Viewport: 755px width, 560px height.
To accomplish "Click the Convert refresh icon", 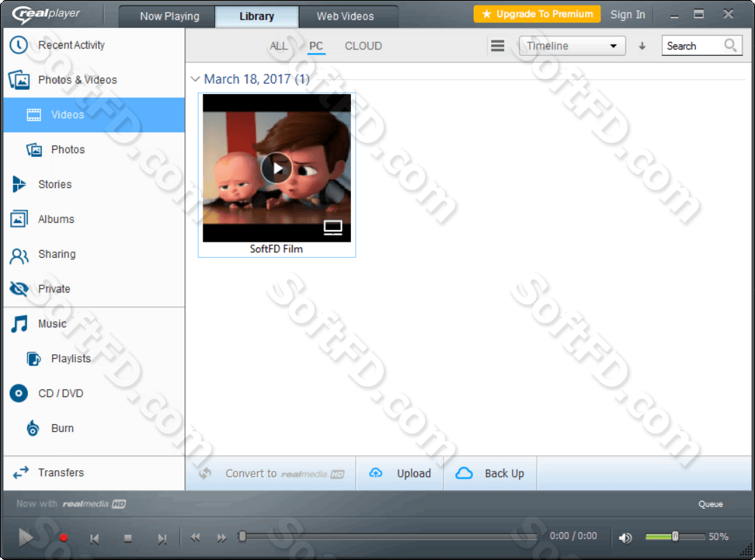I will tap(205, 474).
